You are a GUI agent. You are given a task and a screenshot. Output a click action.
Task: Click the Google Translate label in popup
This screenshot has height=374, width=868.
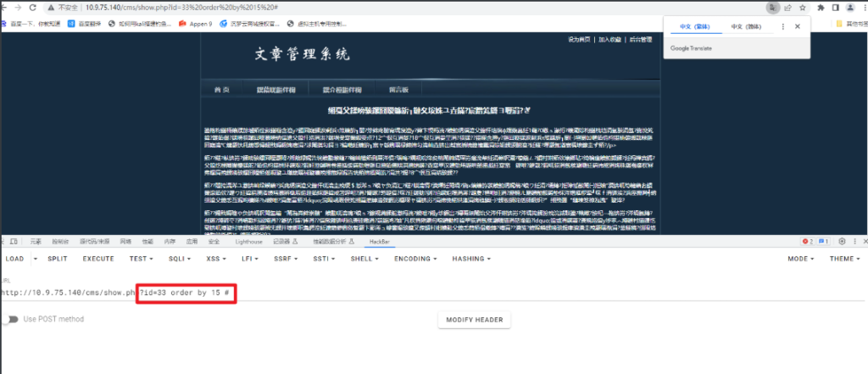(691, 48)
